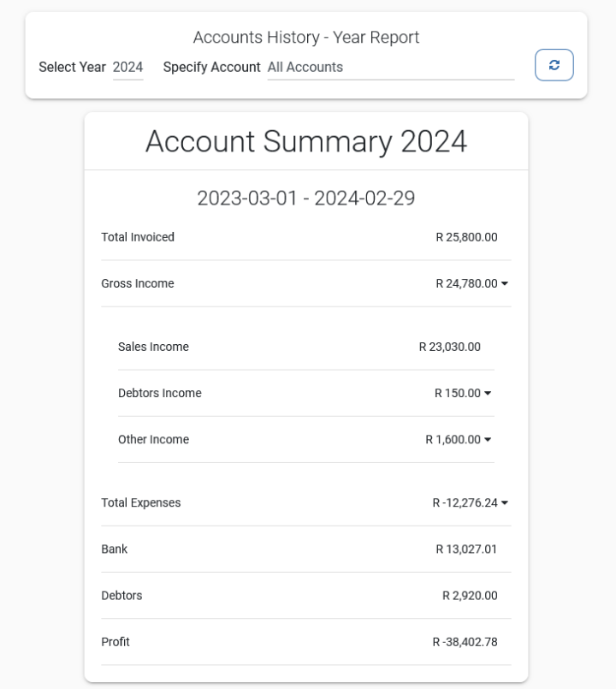Expand the Debtors Income amount arrow

point(488,393)
